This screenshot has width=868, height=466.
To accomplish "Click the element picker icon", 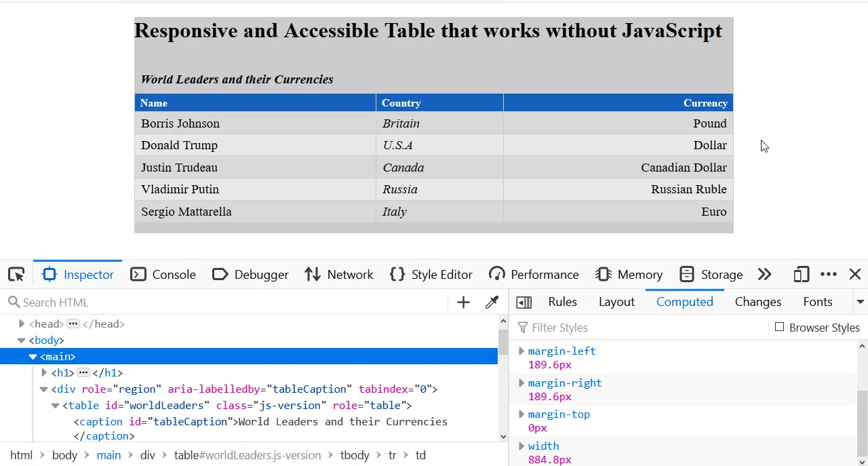I will click(16, 275).
